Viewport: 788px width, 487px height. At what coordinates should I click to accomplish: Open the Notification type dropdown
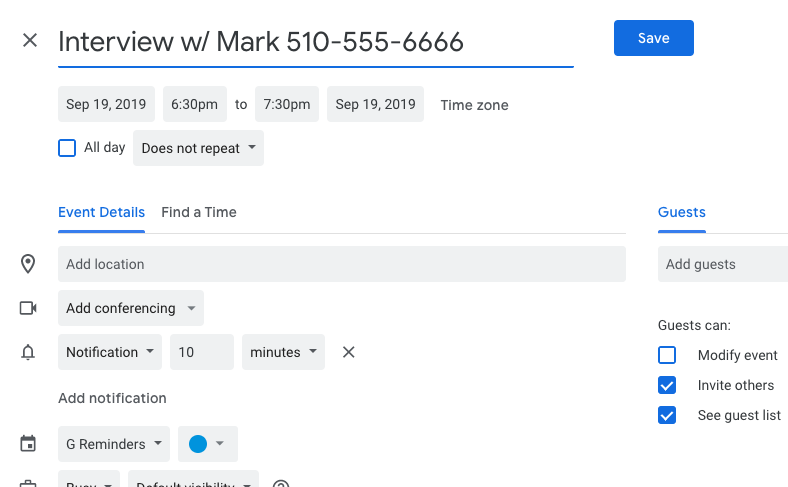(x=110, y=352)
